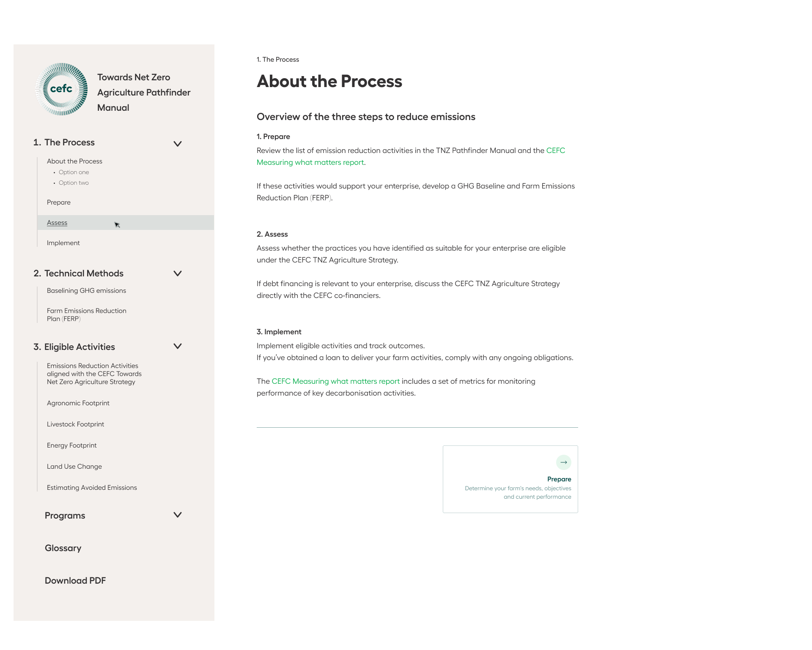
Task: Open Baselining GHG emissions page
Action: pos(86,291)
